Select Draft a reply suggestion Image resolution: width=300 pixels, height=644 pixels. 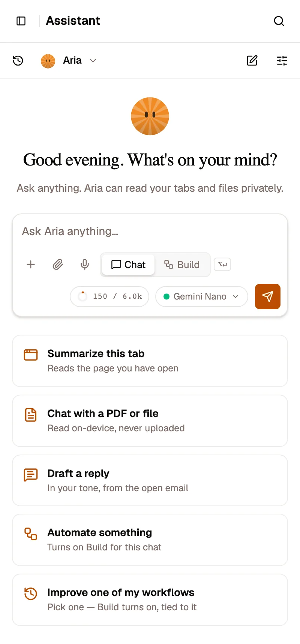pyautogui.click(x=150, y=480)
